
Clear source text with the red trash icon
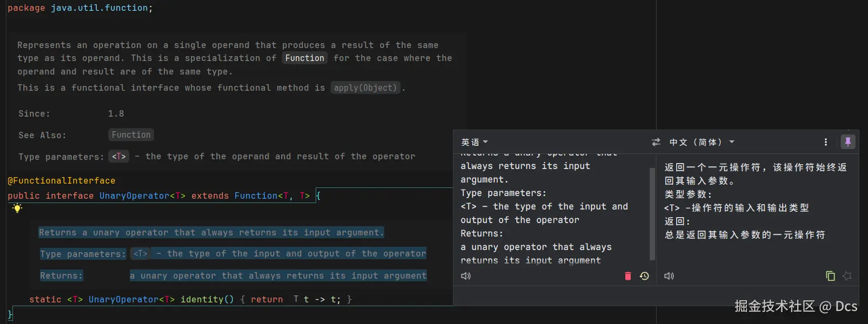click(627, 276)
